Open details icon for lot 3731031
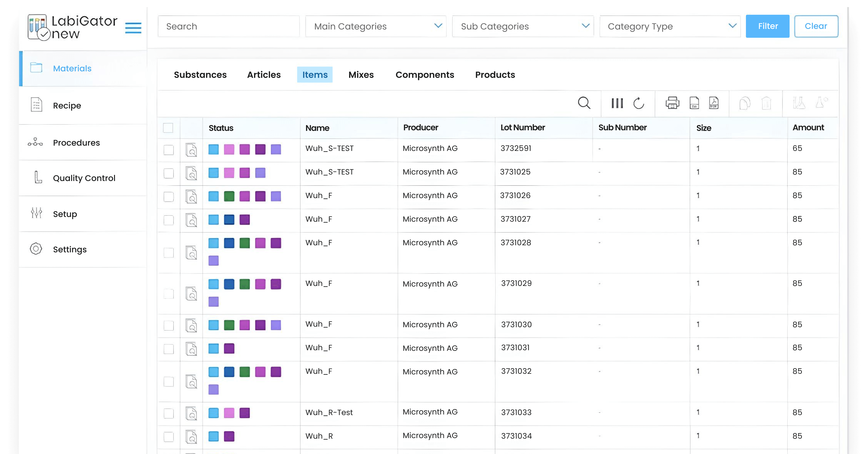 (191, 349)
